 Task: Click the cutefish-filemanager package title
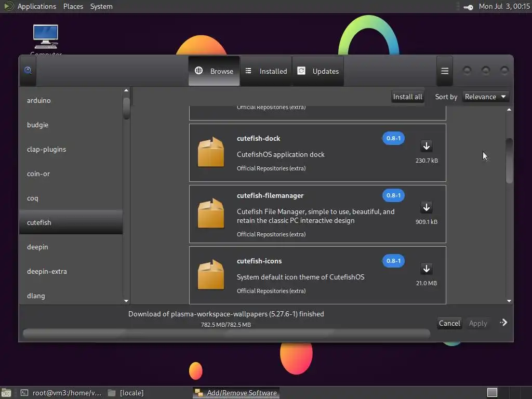[x=270, y=196]
